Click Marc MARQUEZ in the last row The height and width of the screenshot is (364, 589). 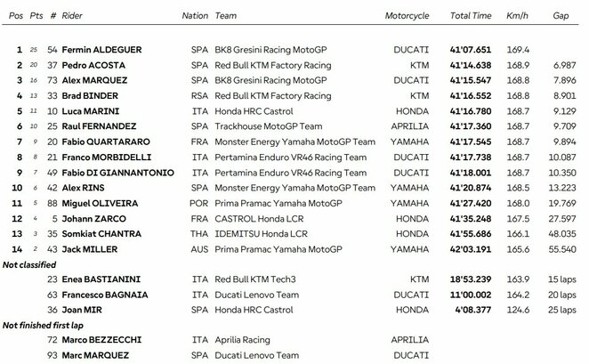pyautogui.click(x=101, y=355)
